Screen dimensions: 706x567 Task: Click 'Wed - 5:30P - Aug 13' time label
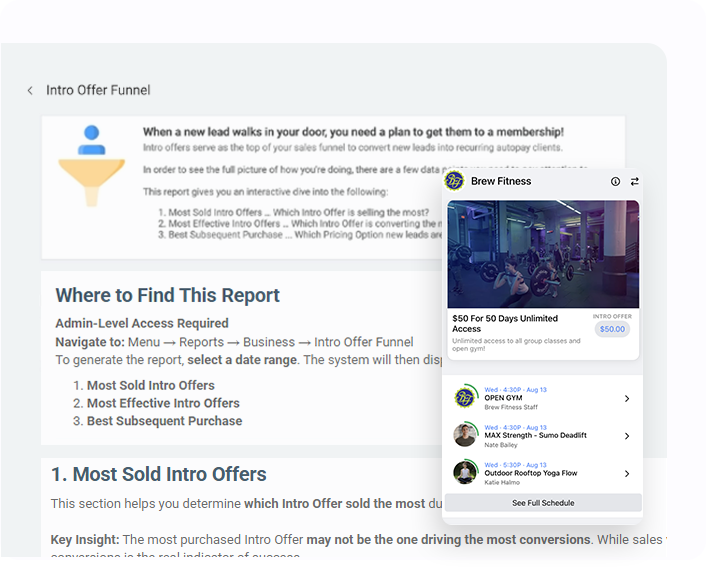point(516,465)
